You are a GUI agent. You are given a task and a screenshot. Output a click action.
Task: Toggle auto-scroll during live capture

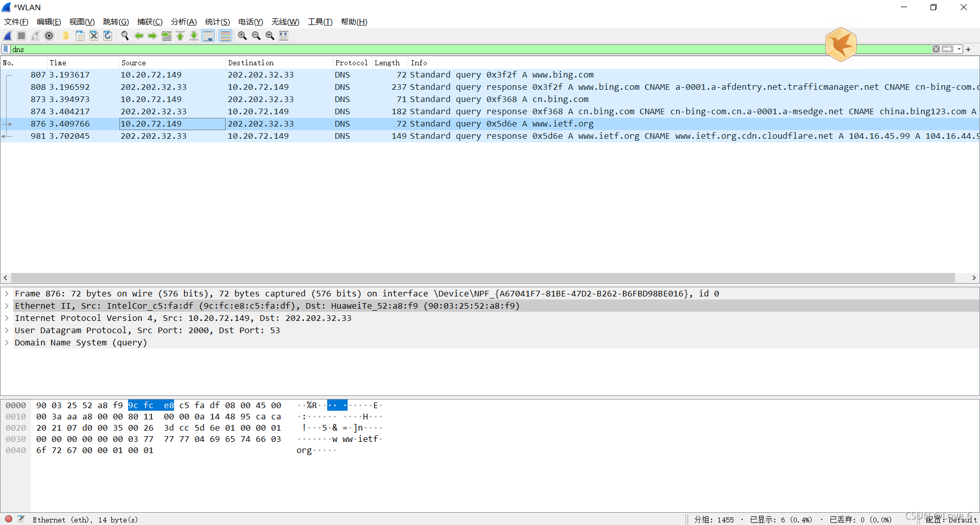(x=208, y=36)
